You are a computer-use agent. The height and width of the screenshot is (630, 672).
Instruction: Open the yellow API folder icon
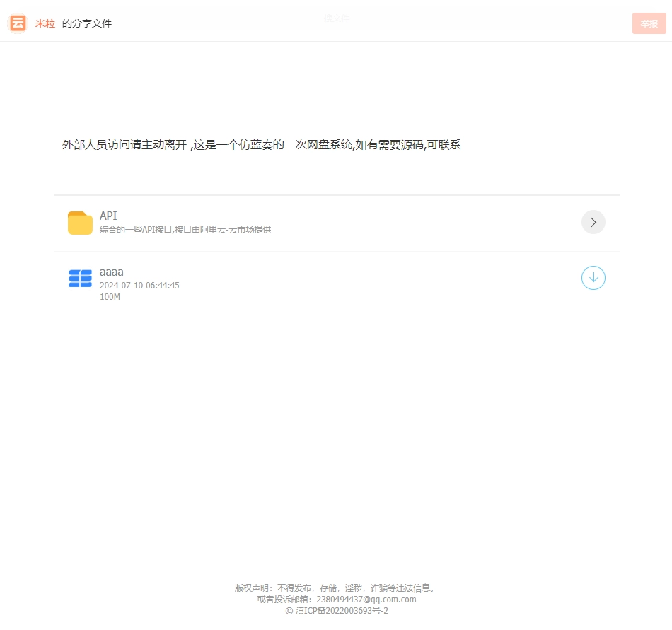pyautogui.click(x=80, y=222)
